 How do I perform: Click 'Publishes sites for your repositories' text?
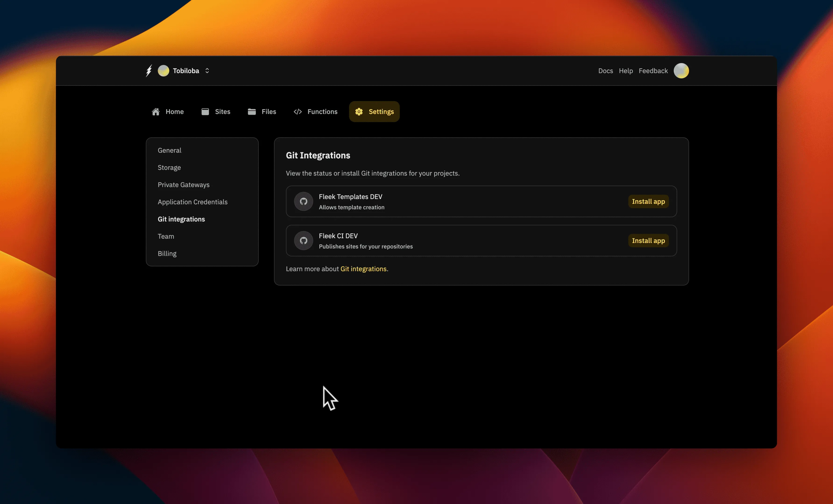pos(366,247)
